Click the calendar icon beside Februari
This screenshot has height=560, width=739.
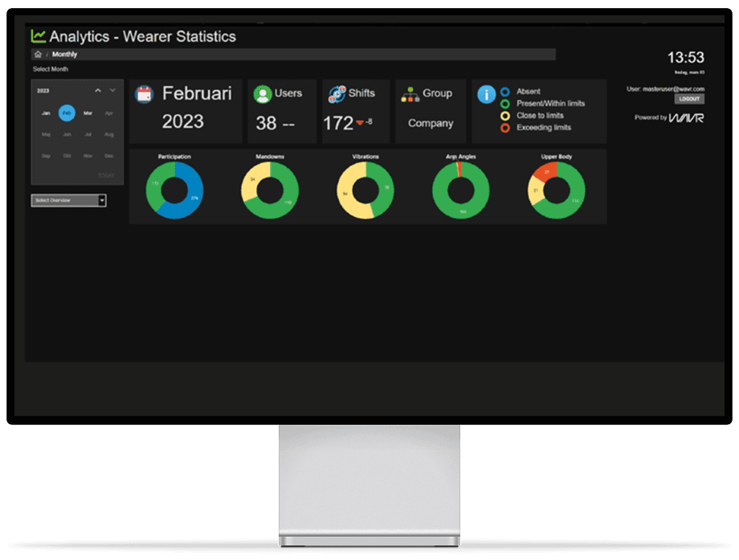point(144,94)
